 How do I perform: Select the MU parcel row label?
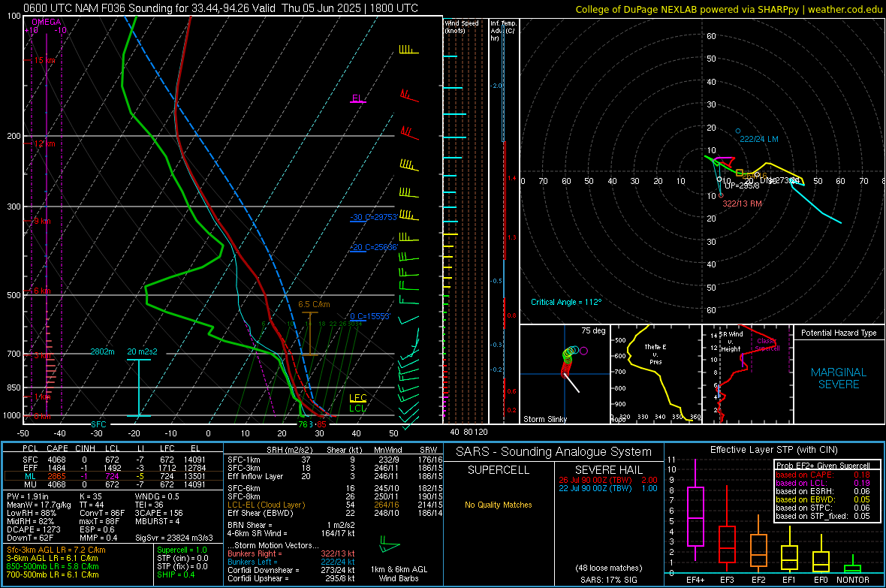pos(30,484)
